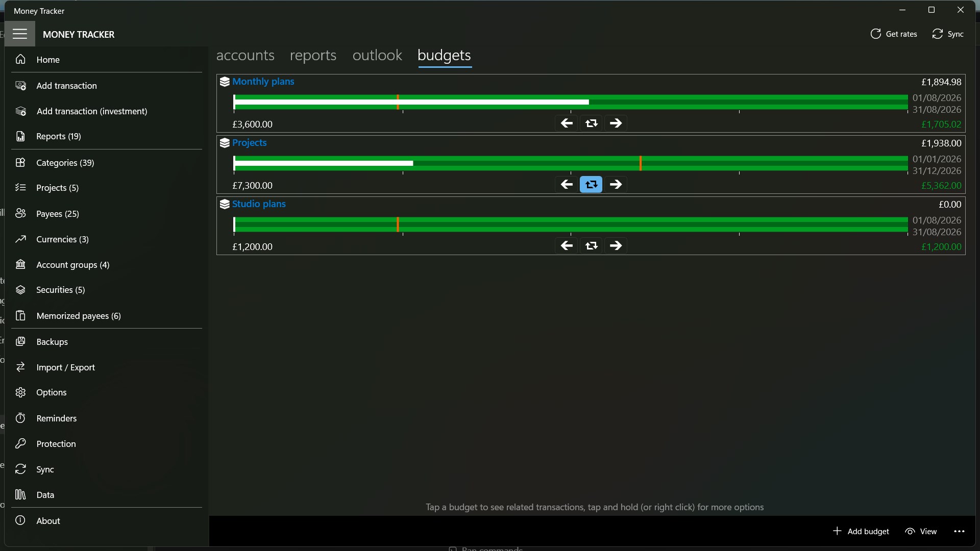Click Add budget button

(x=861, y=532)
